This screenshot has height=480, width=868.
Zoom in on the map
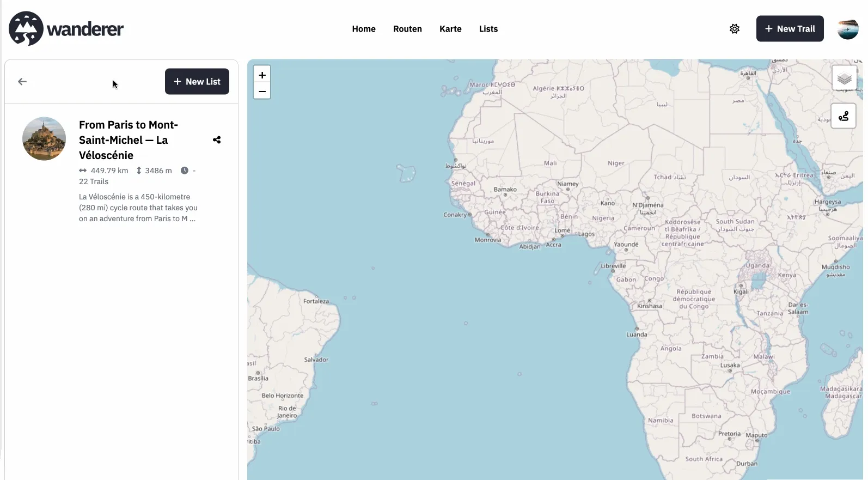pos(262,75)
